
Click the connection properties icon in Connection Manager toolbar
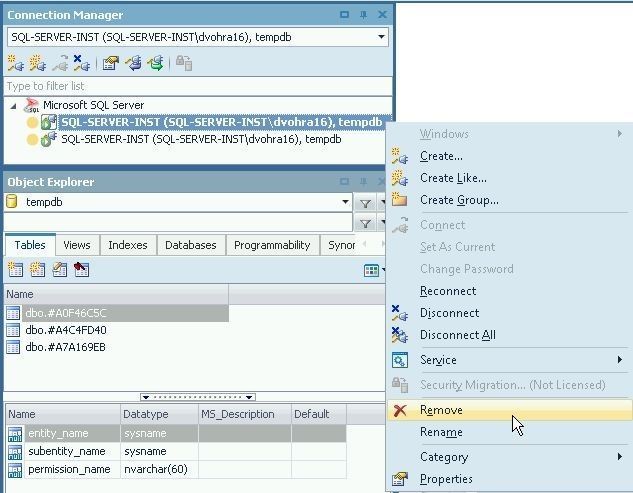[111, 63]
